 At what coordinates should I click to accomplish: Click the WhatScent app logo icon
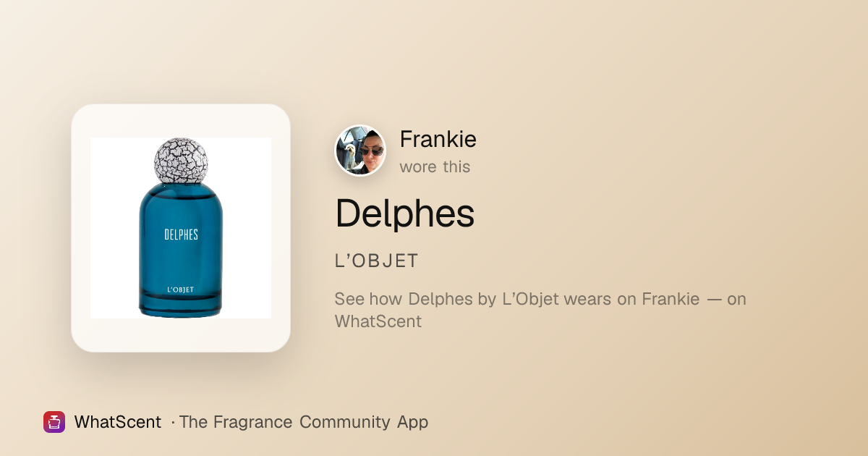pos(54,422)
